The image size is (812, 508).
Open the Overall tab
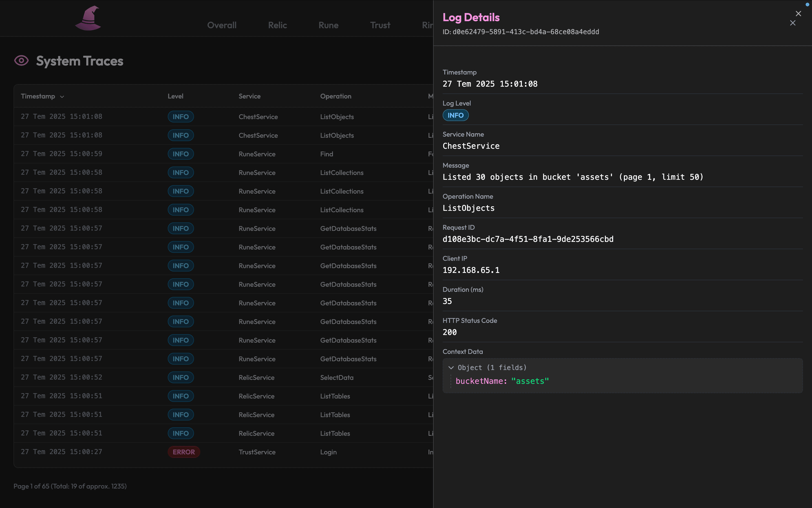click(222, 25)
